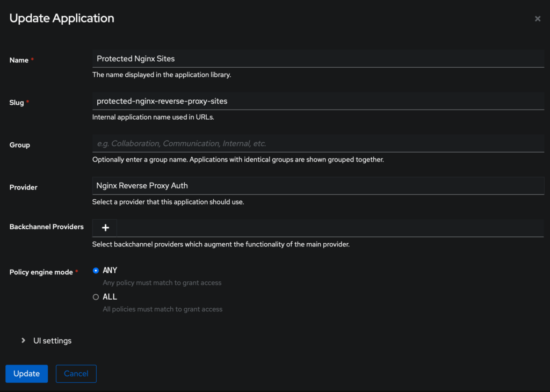Click the Name field containing Protected Nginx Sites
Image resolution: width=550 pixels, height=392 pixels.
318,59
